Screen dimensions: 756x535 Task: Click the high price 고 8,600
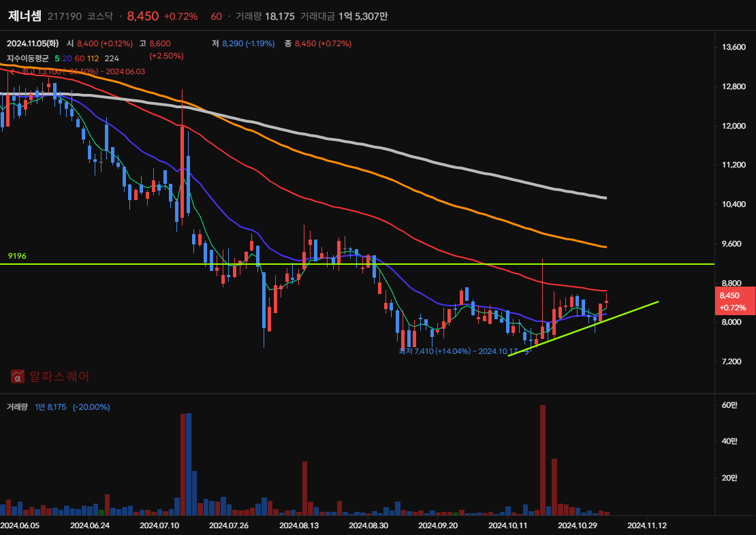click(155, 44)
